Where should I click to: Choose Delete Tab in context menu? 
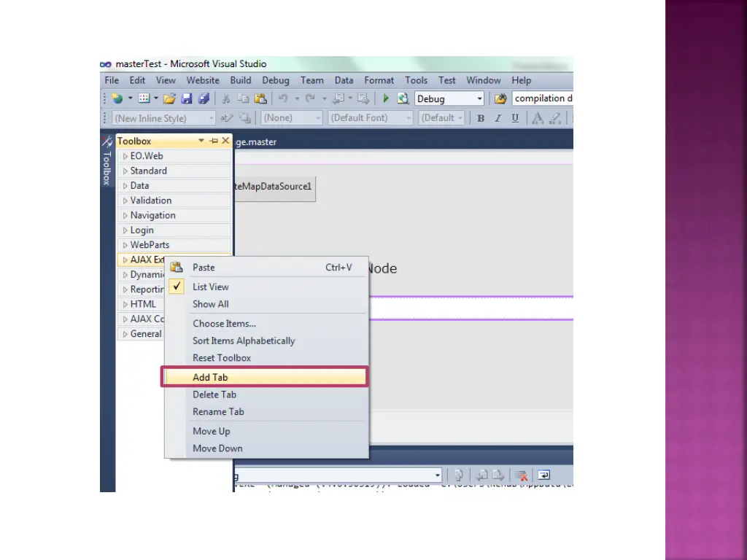[266, 394]
